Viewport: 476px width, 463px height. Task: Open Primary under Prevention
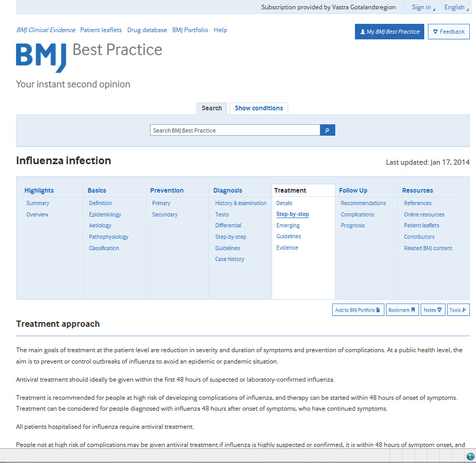[x=161, y=203]
